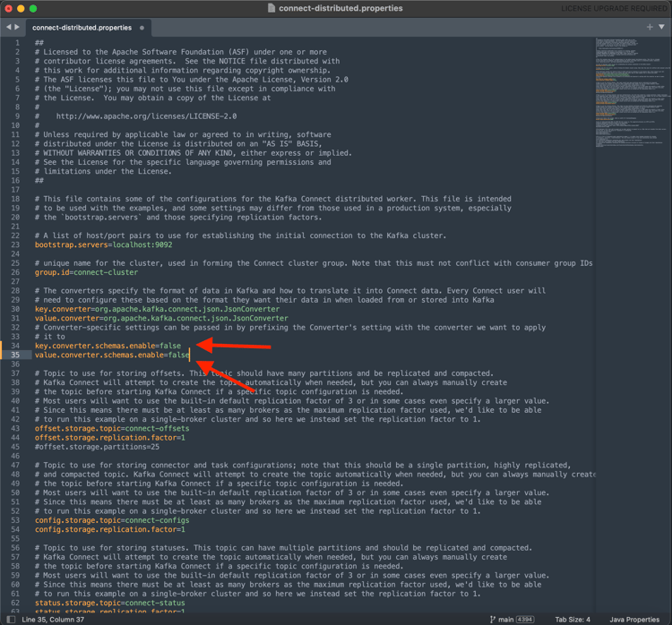The image size is (672, 625).
Task: Click Line 35, Column 37 status text
Action: pyautogui.click(x=53, y=620)
